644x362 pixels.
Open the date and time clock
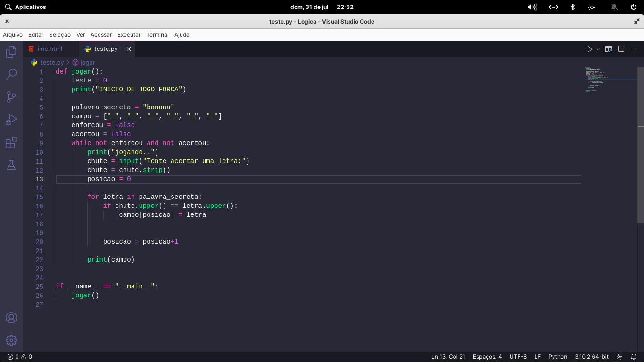322,7
